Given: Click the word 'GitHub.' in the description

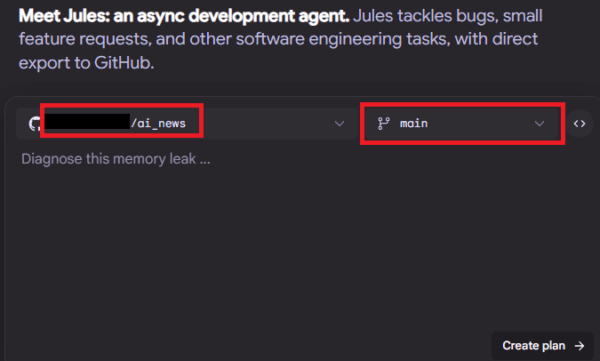Looking at the screenshot, I should click(x=124, y=63).
